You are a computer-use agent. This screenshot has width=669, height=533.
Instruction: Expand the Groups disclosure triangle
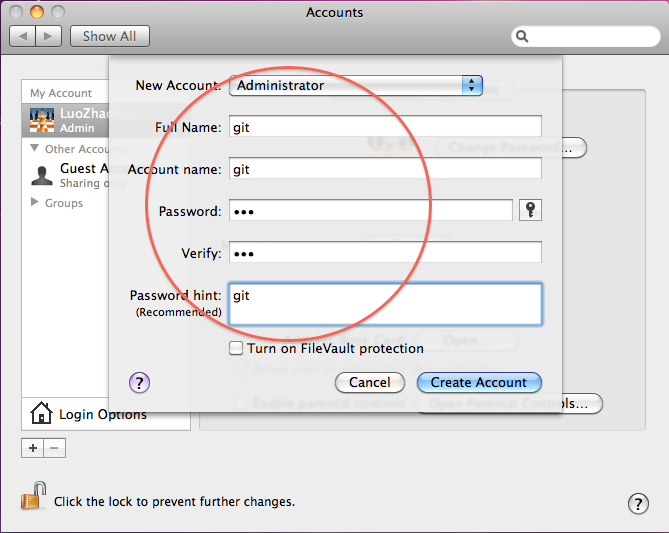pyautogui.click(x=36, y=202)
